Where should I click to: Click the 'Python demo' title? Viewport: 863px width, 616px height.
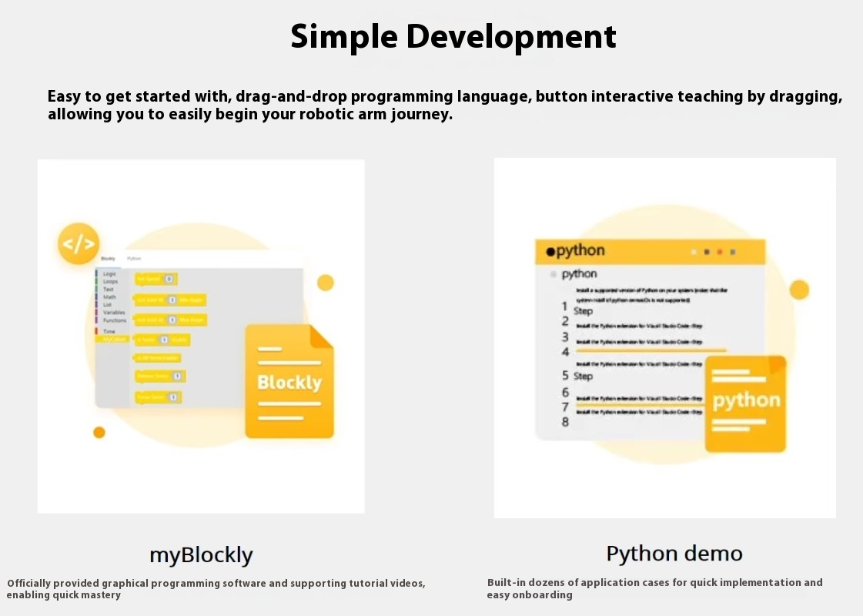(x=674, y=553)
